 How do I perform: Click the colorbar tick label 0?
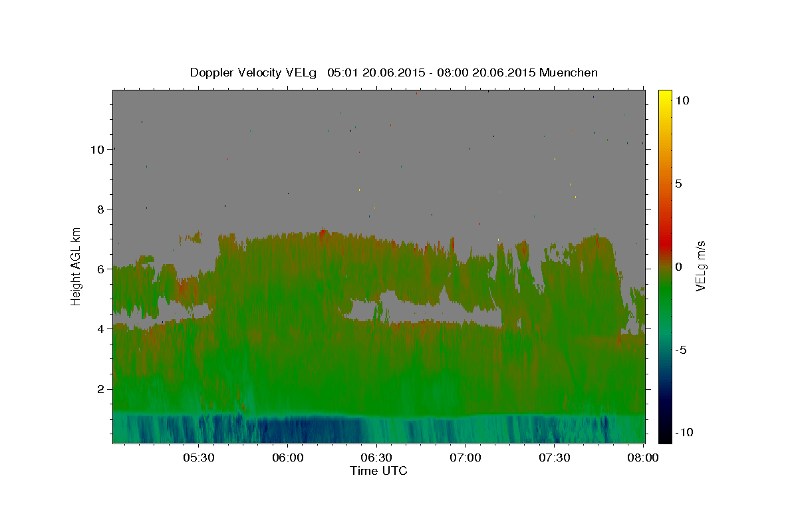coord(678,267)
